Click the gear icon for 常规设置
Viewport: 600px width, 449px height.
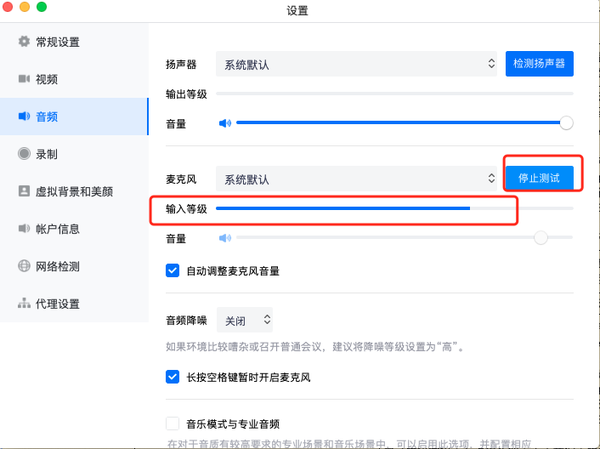point(24,42)
